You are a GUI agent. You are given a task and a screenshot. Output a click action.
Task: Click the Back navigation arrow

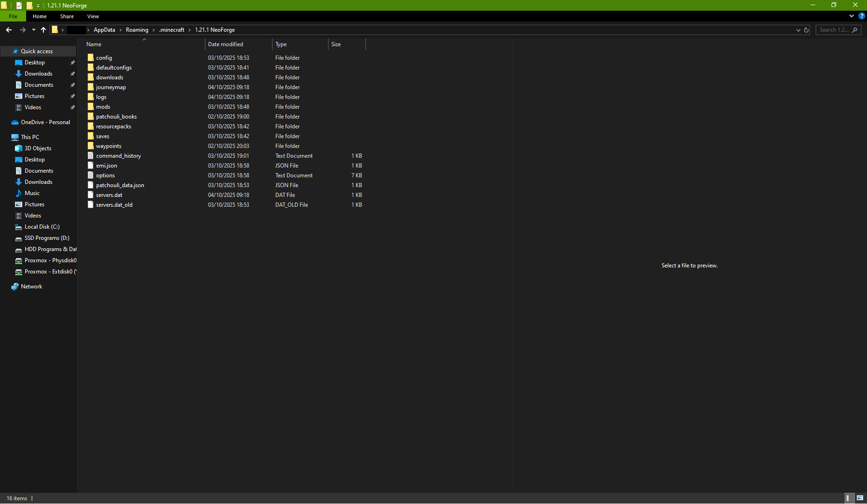click(9, 30)
